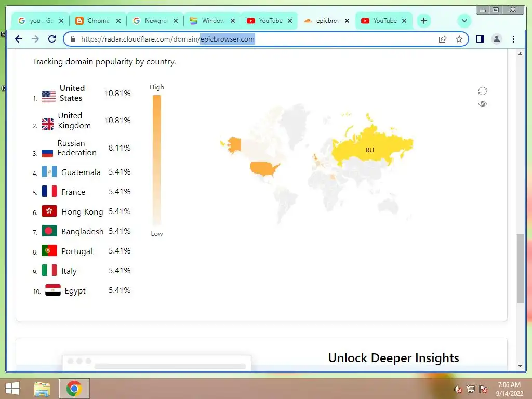Click the United States flag icon

click(48, 97)
